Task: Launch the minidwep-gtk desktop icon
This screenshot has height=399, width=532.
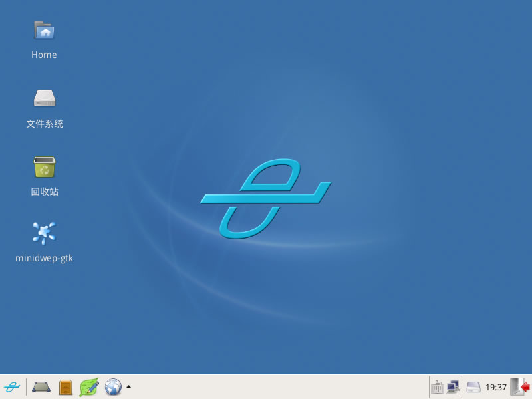Action: point(44,233)
